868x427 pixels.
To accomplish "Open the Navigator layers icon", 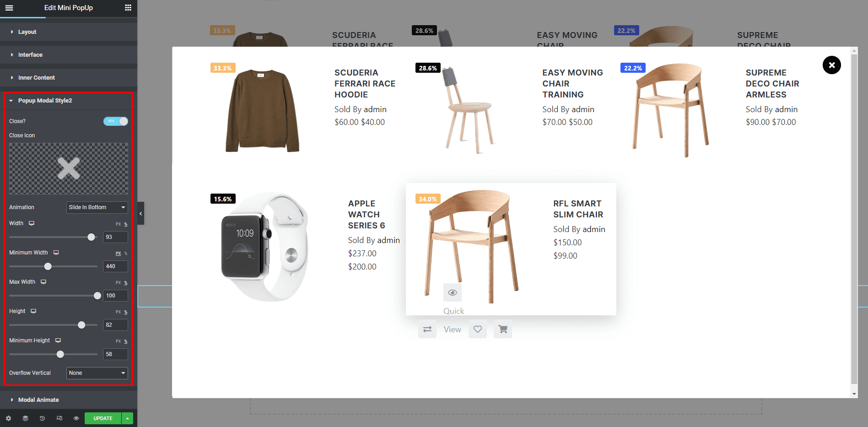I will [25, 418].
